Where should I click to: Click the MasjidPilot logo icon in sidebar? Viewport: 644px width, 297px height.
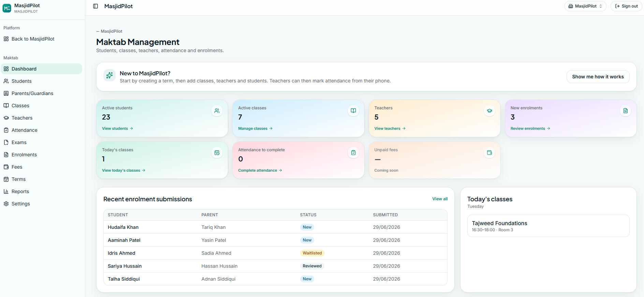pyautogui.click(x=7, y=8)
